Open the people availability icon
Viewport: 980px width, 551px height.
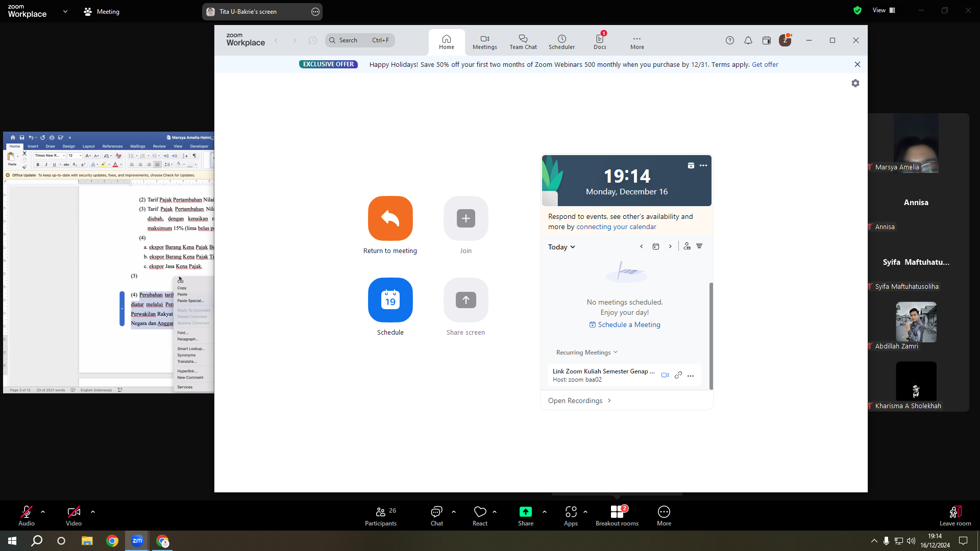[687, 246]
